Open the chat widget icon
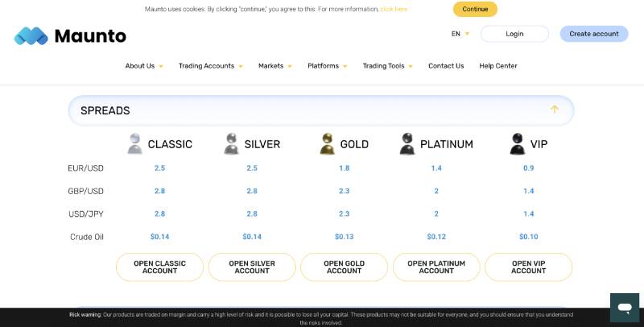644x327 pixels. tap(624, 308)
